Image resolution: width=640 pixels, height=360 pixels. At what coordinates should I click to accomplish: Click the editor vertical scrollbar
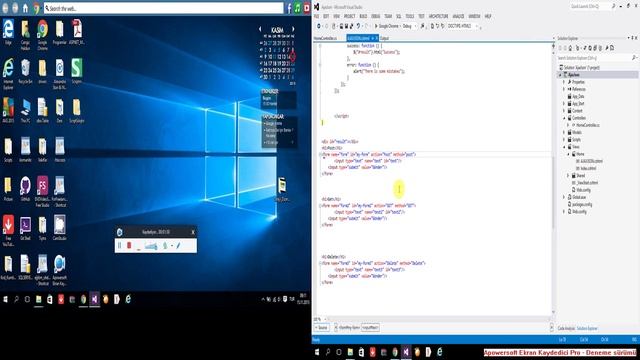coord(553,180)
